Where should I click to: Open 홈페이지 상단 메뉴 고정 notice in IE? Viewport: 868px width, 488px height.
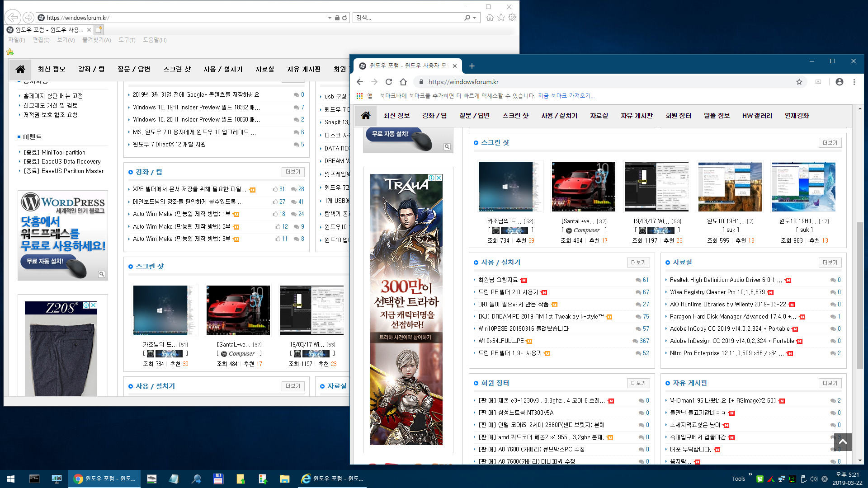[53, 96]
